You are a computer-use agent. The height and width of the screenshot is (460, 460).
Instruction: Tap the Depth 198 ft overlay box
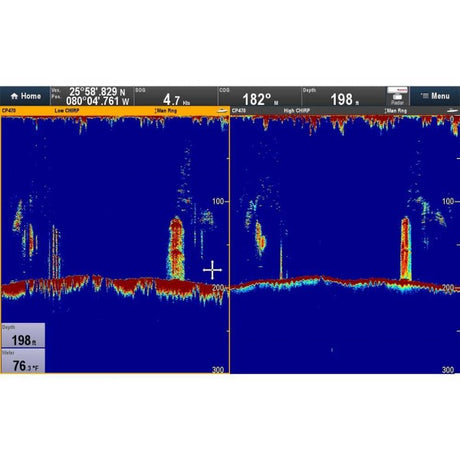(23, 335)
